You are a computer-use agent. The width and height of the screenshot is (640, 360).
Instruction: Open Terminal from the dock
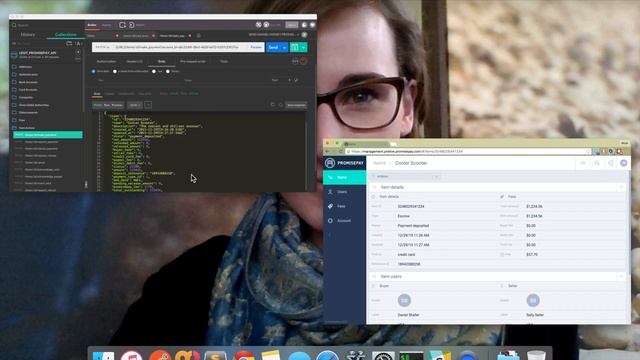tap(411, 356)
